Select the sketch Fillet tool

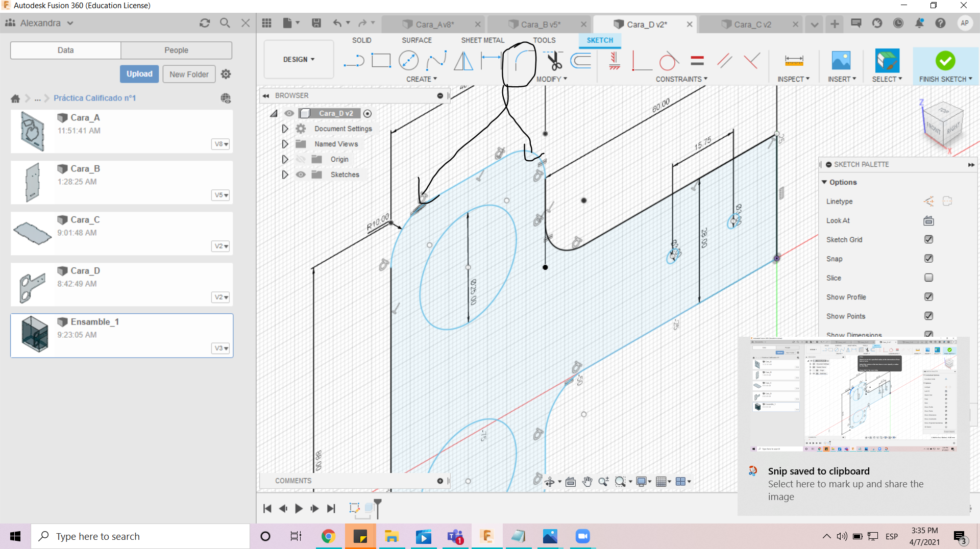point(524,61)
